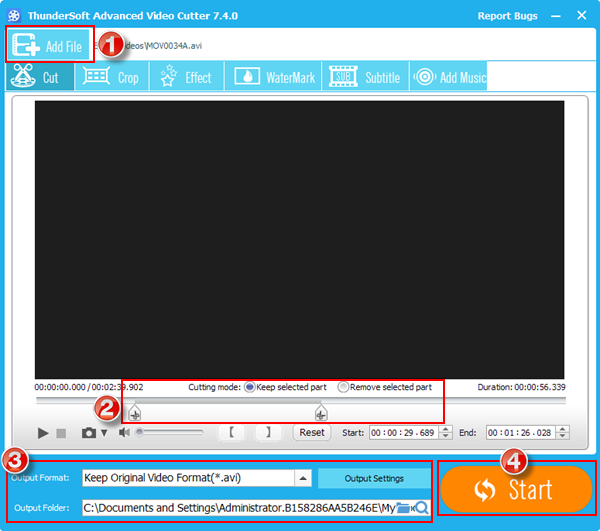600x531 pixels.
Task: Select Remove selected part cutting mode
Action: pyautogui.click(x=343, y=387)
